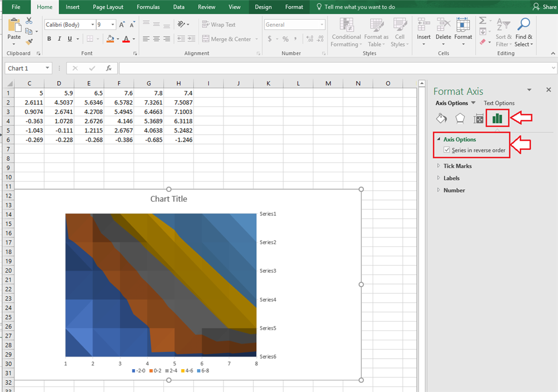The width and height of the screenshot is (558, 392).
Task: Expand the Tick Marks section
Action: tap(439, 166)
